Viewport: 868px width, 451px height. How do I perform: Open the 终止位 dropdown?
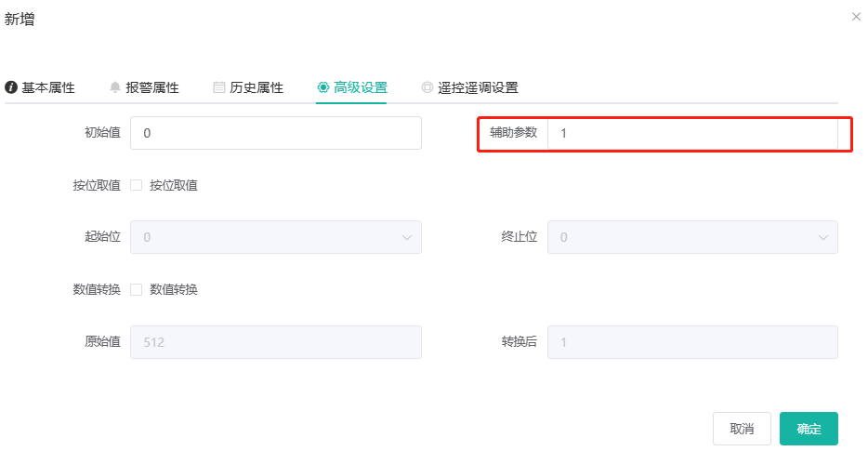pos(692,237)
